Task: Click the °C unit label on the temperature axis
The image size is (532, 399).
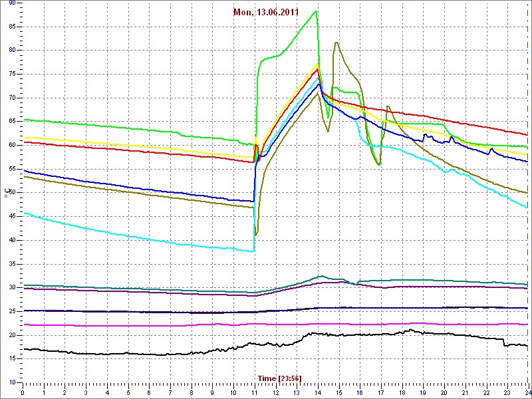Action: (x=6, y=193)
